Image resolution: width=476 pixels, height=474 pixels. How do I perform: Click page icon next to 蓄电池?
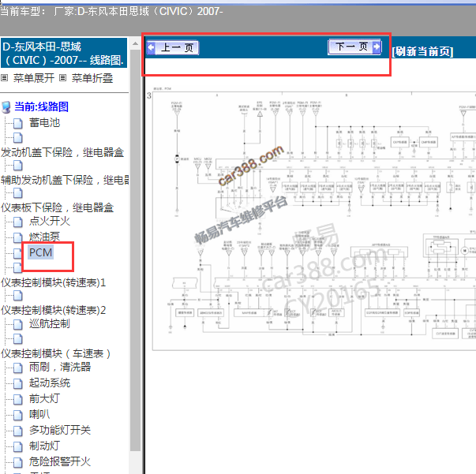tap(18, 123)
